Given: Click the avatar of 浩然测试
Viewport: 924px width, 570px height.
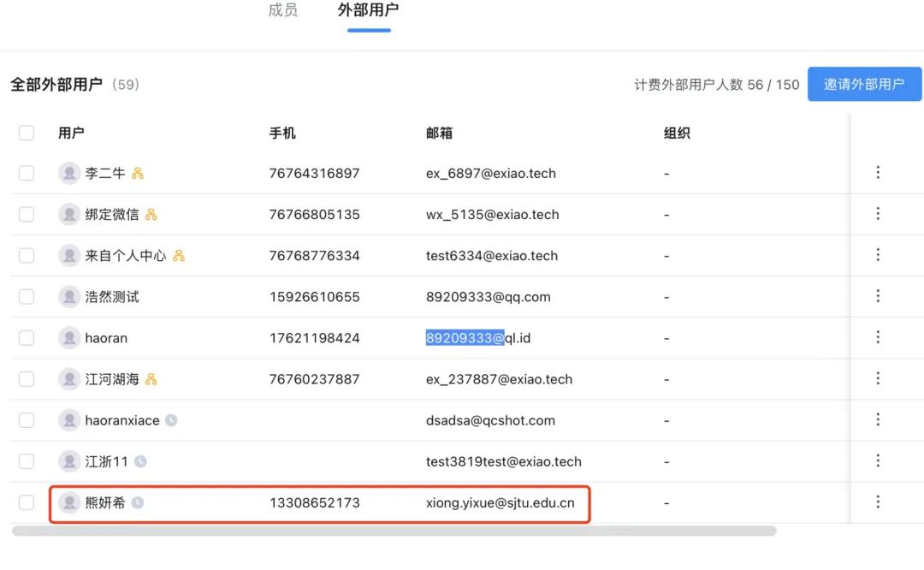Looking at the screenshot, I should pyautogui.click(x=69, y=296).
